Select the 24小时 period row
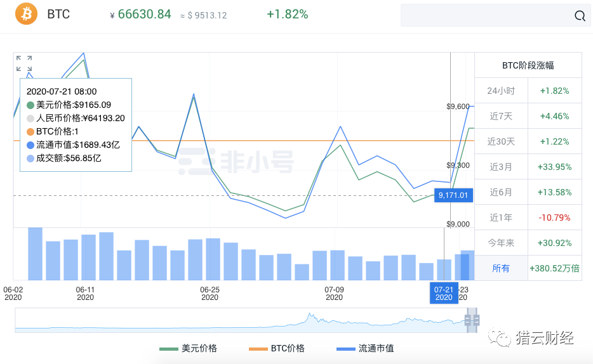 click(x=528, y=91)
